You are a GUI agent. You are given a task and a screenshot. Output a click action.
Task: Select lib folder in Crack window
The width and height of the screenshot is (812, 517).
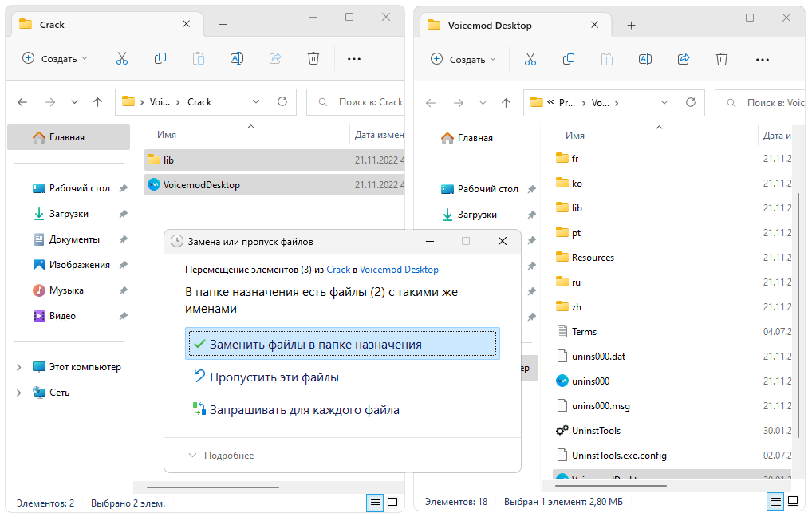[274, 160]
